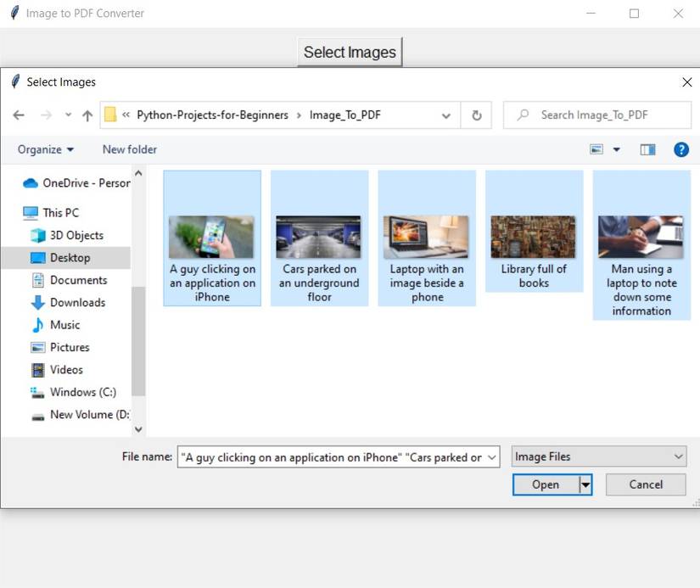Open the Organize dropdown
Screen dimensions: 700x588
pyautogui.click(x=45, y=149)
